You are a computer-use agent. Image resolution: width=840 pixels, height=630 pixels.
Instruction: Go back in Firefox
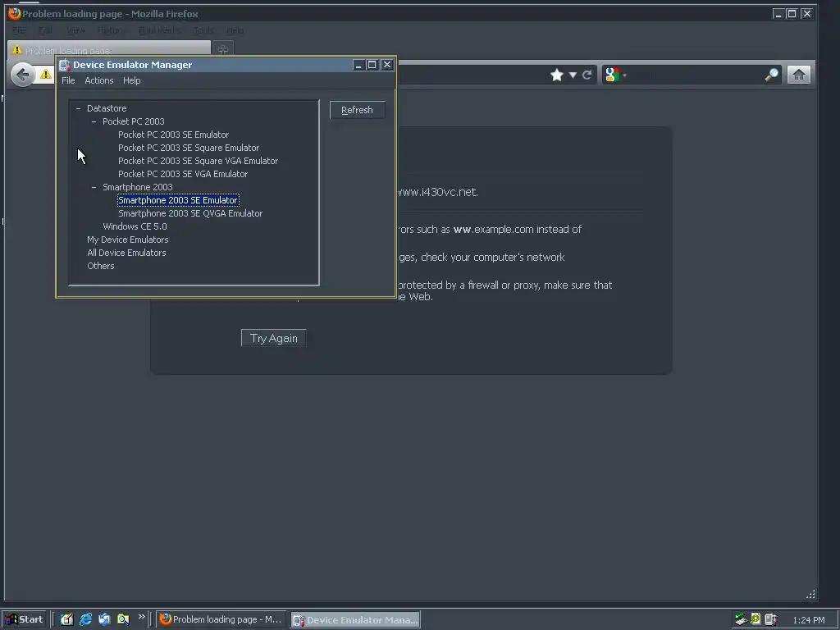pyautogui.click(x=22, y=75)
